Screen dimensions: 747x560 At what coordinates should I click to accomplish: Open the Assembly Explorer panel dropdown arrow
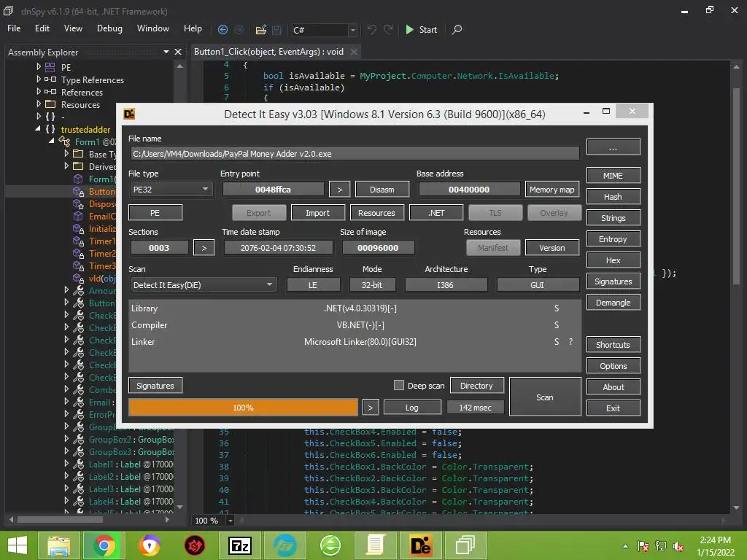click(166, 52)
